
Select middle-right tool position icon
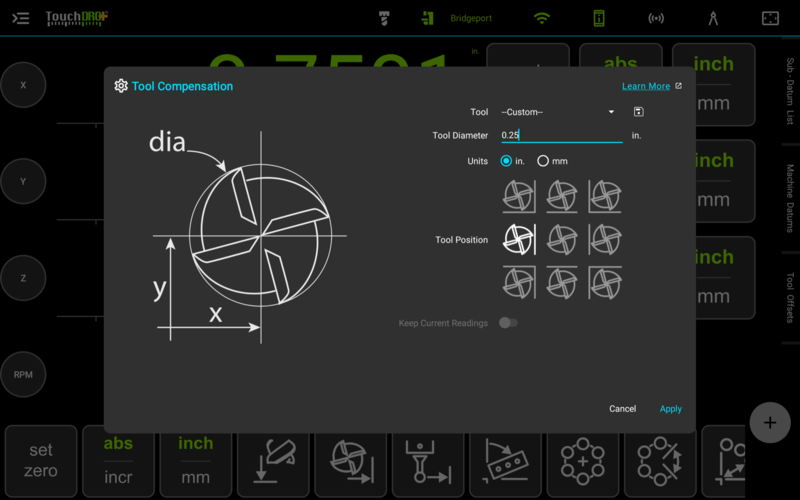coord(605,239)
